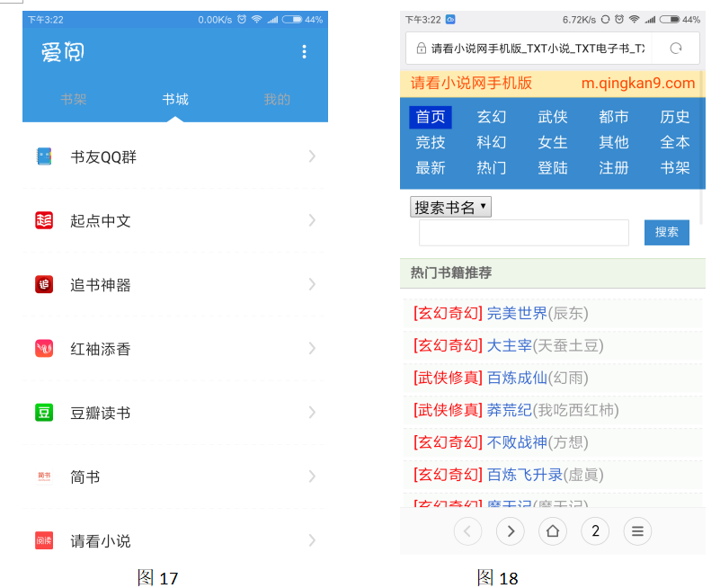Click the blue 搜索 button
The width and height of the screenshot is (720, 588).
click(x=667, y=233)
